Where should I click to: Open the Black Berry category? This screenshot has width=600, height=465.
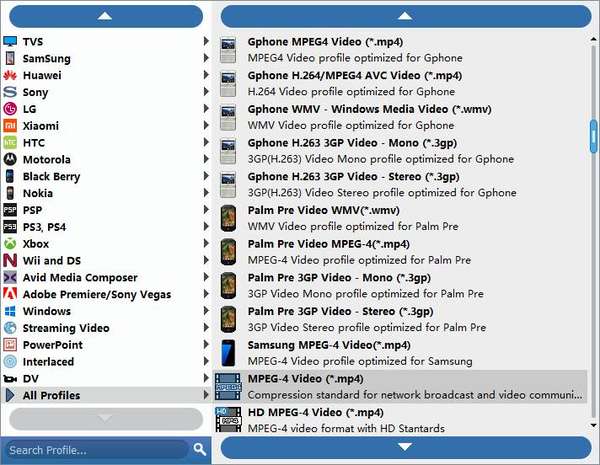tap(106, 176)
